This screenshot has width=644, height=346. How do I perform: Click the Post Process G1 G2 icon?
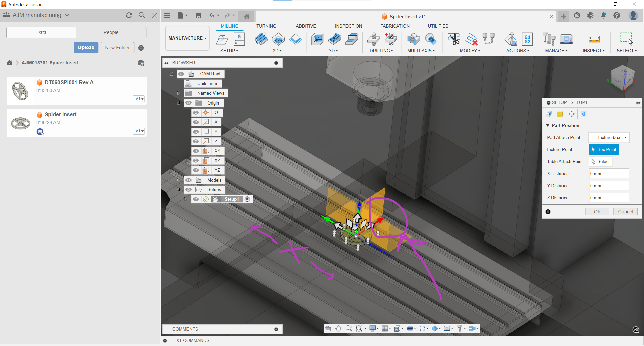coord(527,39)
